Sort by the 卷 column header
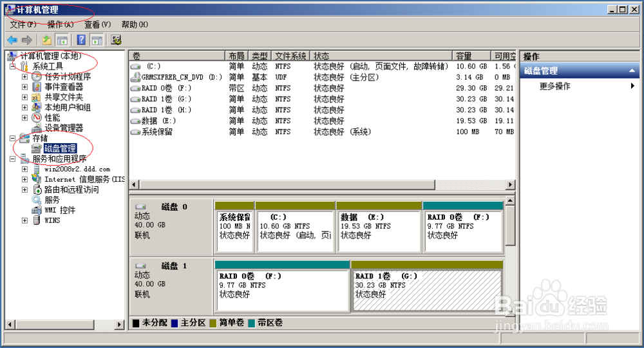 (x=177, y=56)
